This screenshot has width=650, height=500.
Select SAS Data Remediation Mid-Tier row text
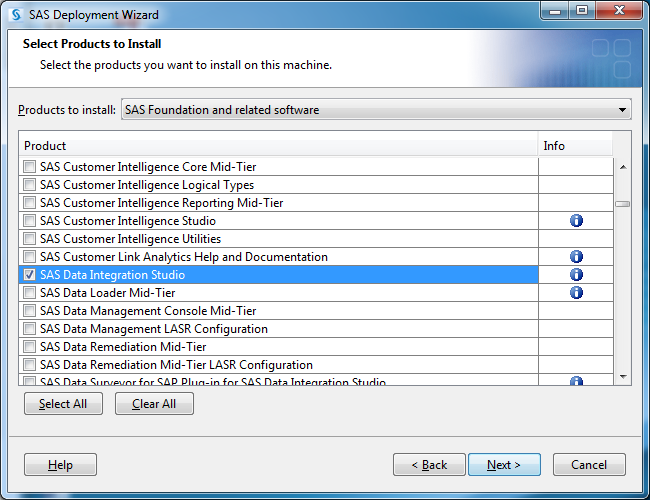coord(123,347)
